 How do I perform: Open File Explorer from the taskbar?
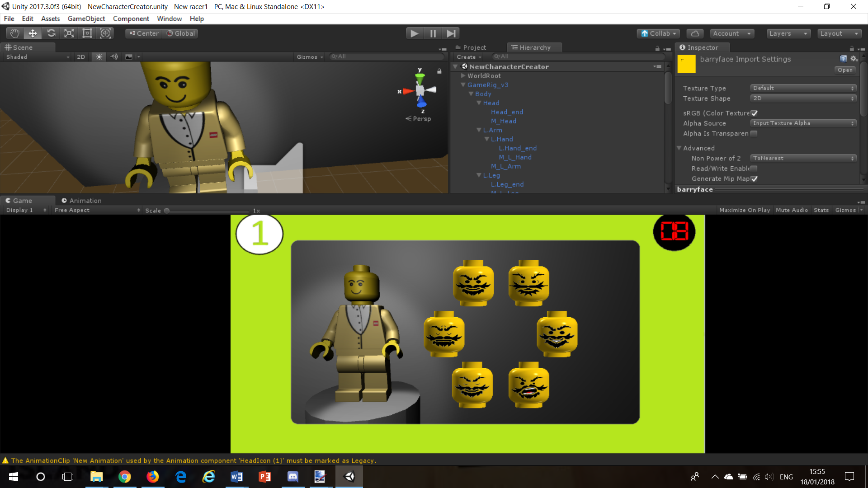point(96,477)
